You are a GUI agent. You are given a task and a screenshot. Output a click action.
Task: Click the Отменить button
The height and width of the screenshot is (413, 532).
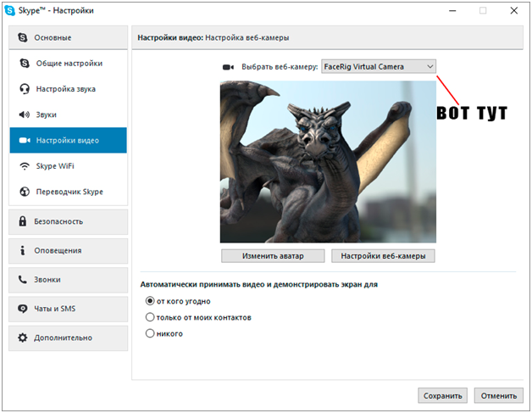point(499,396)
